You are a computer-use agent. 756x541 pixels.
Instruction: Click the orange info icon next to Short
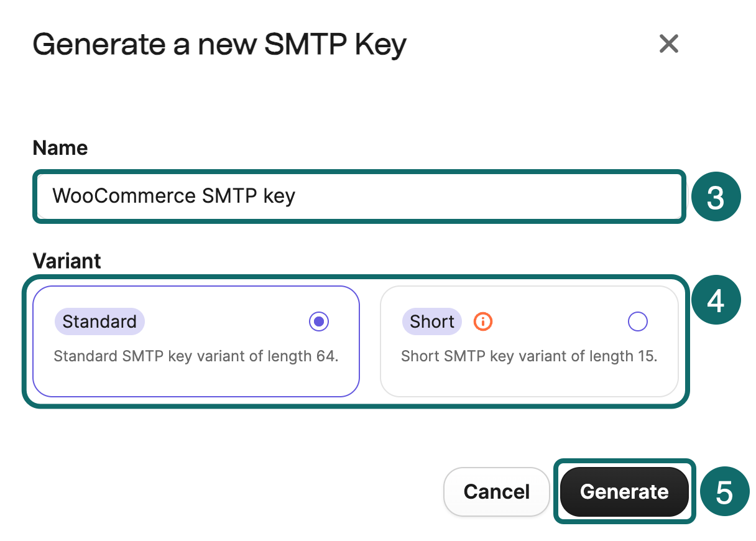tap(483, 321)
